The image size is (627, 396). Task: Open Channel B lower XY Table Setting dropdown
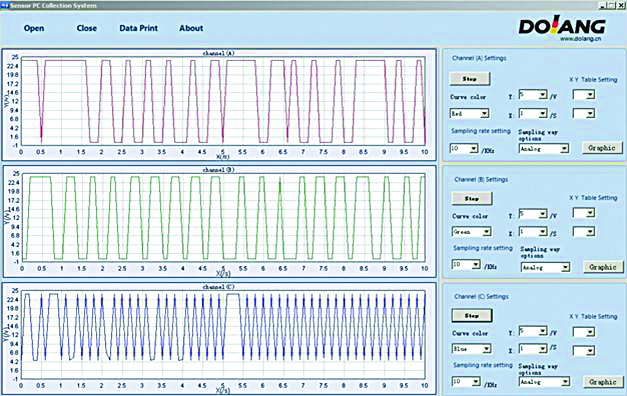point(584,232)
